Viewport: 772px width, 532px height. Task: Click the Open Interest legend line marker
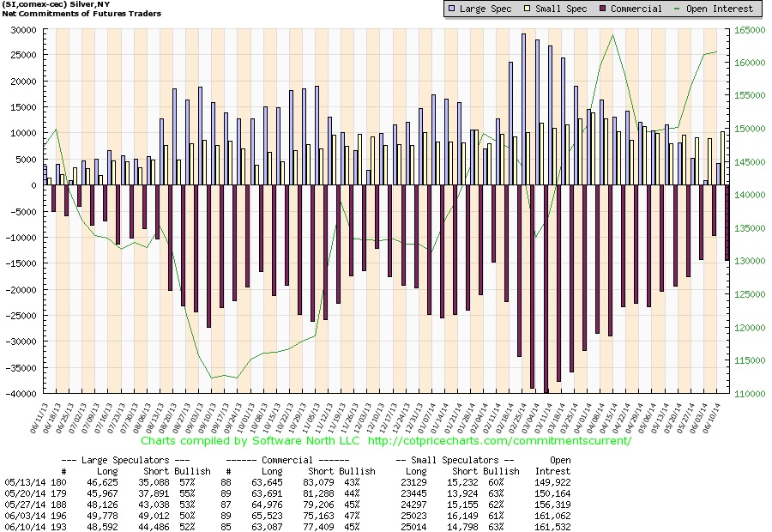coord(677,9)
